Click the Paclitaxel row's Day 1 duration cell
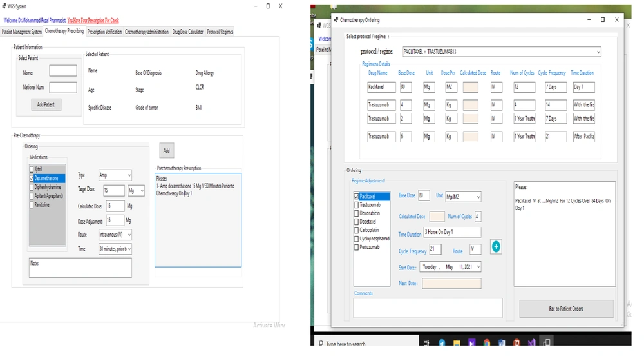644x361 pixels. 583,87
